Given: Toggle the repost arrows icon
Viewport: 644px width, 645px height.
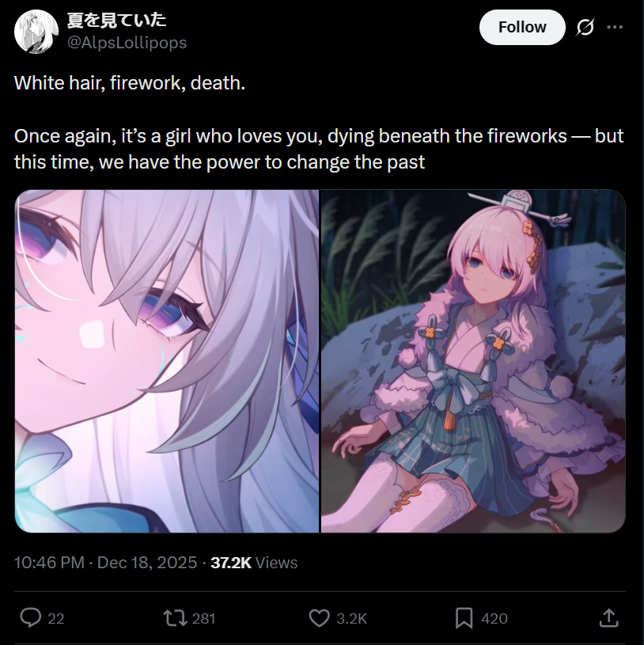Looking at the screenshot, I should pyautogui.click(x=176, y=618).
